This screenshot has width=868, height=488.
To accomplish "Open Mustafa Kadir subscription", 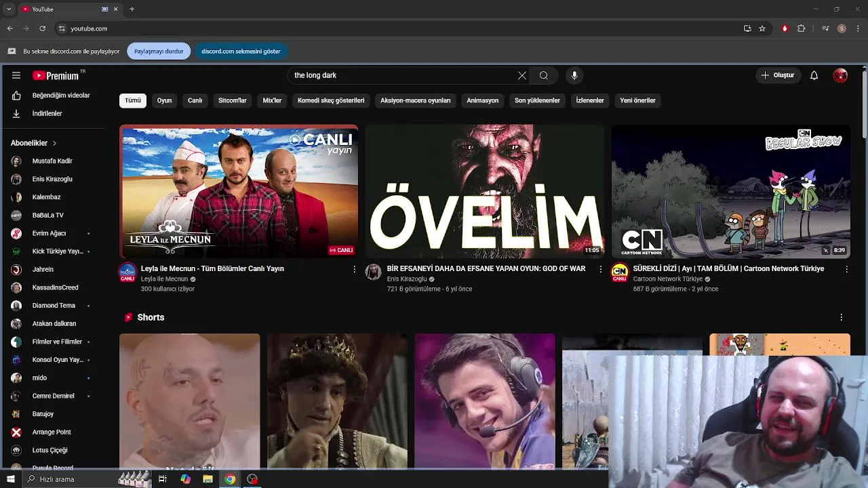I will [54, 161].
